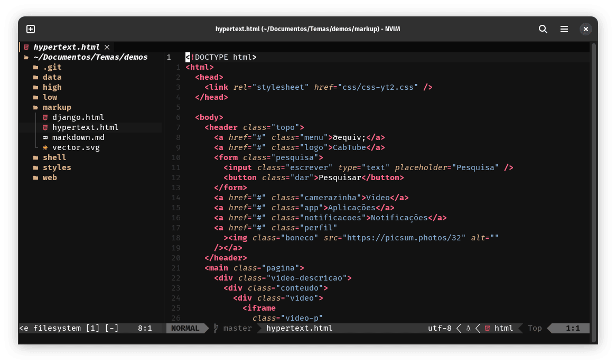616x364 pixels.
Task: Collapse the ~/Documentos/Temas/demos root folder
Action: click(90, 58)
